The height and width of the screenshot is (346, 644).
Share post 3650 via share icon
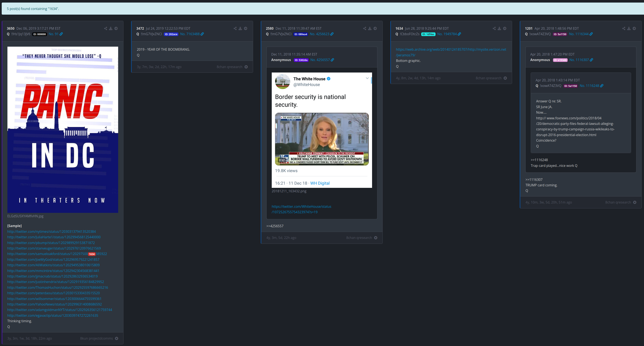pyautogui.click(x=105, y=28)
